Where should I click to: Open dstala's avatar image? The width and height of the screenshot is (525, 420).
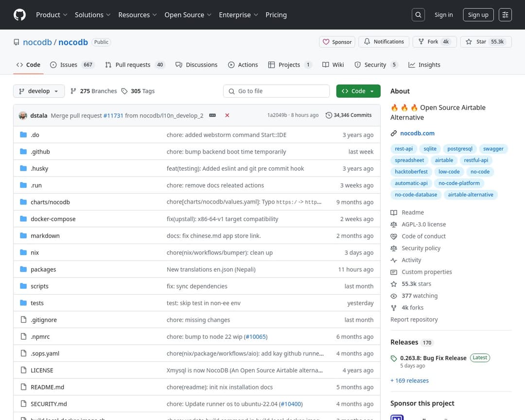point(23,116)
